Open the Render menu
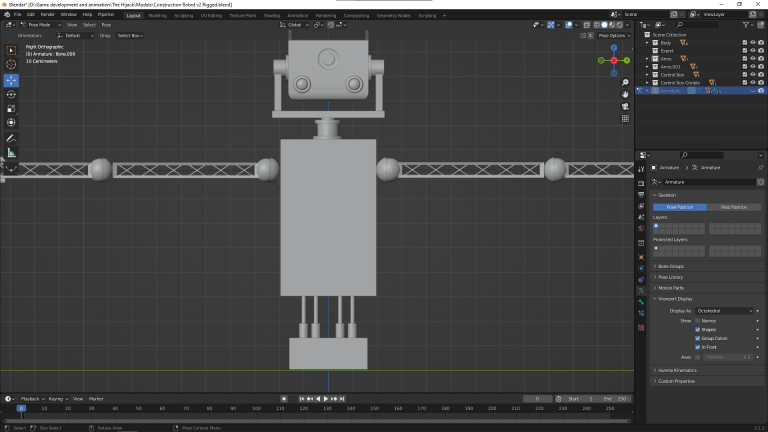Viewport: 768px width, 432px height. click(x=47, y=15)
